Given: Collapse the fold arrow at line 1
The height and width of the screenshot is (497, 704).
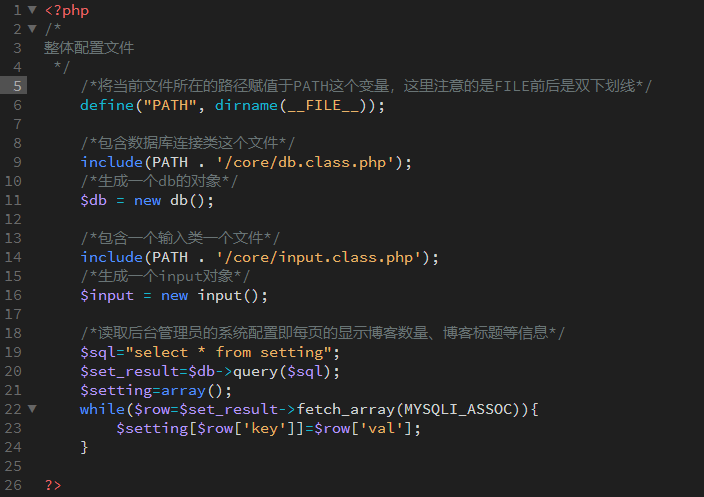Looking at the screenshot, I should click(x=32, y=10).
